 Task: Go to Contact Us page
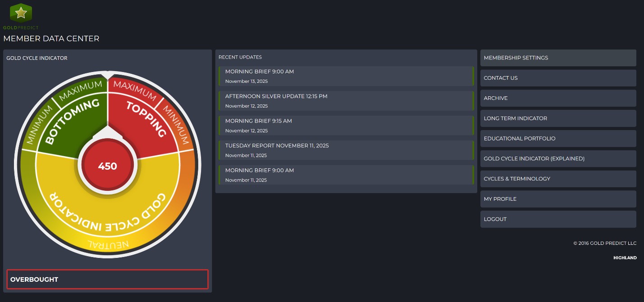coord(558,78)
